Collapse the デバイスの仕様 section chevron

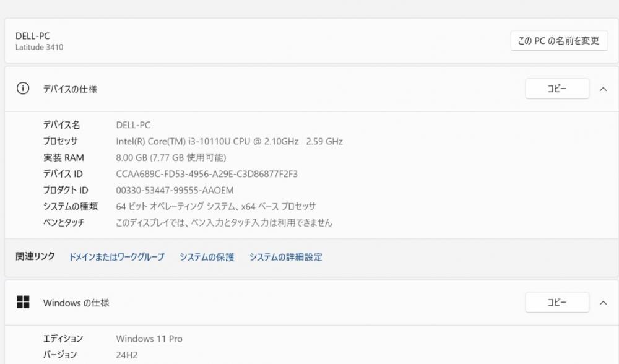click(x=603, y=89)
